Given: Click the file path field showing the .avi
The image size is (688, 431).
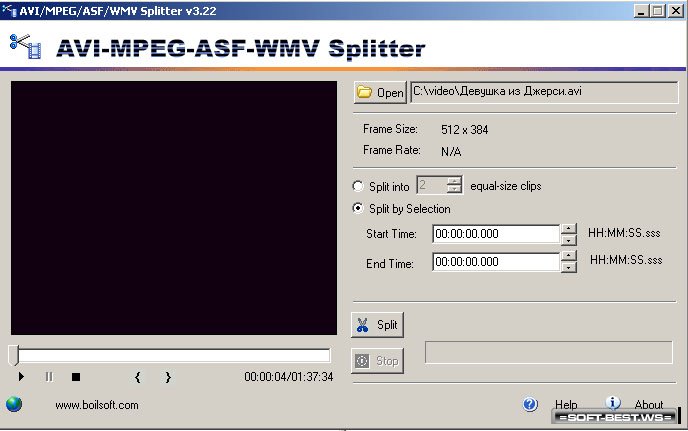Looking at the screenshot, I should (544, 92).
